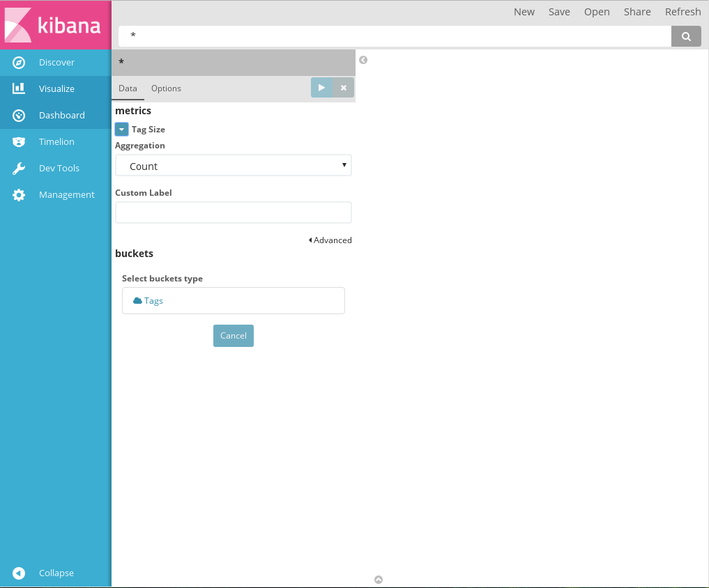Run search with the magnifier button
Viewport: 709px width, 588px height.
coord(686,36)
